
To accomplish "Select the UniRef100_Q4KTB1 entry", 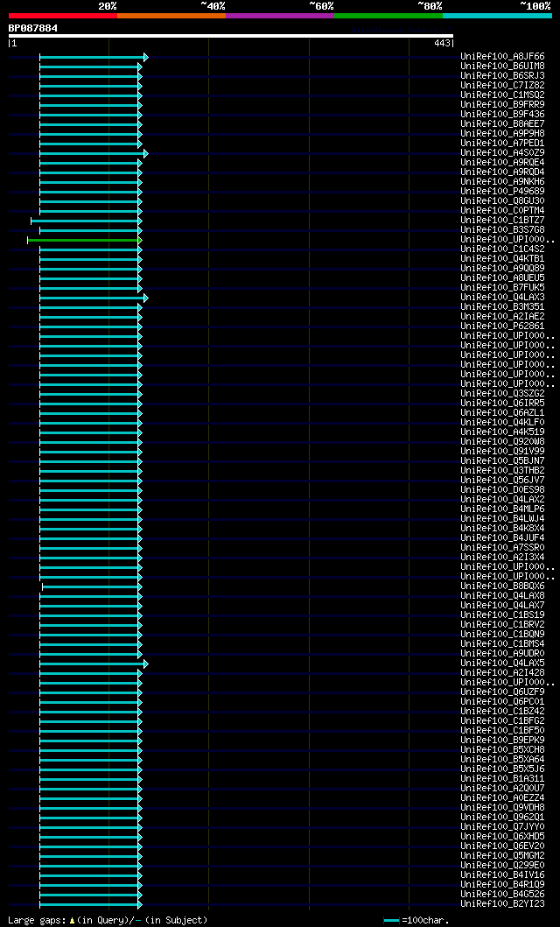I will point(503,259).
